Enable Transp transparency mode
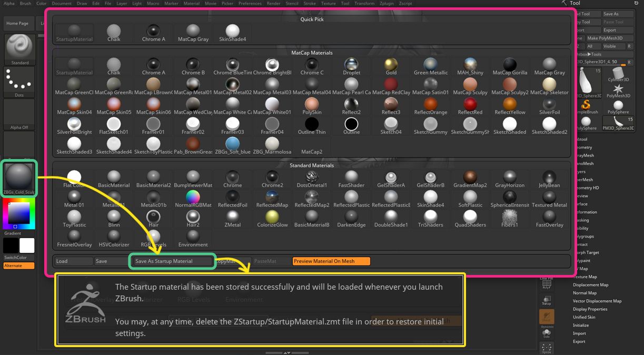 546,300
